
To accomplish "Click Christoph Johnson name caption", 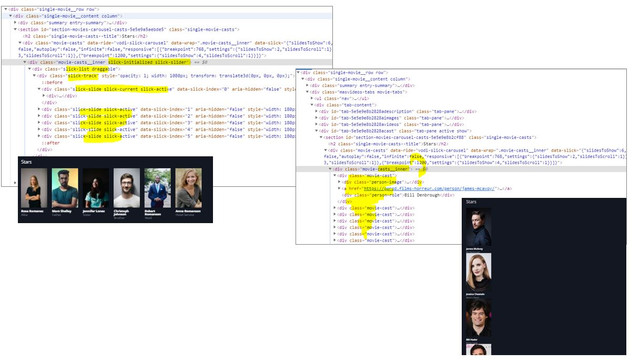I will [121, 213].
